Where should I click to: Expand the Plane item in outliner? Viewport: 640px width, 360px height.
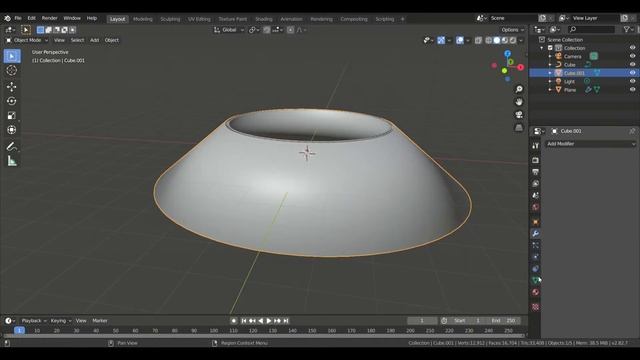550,90
